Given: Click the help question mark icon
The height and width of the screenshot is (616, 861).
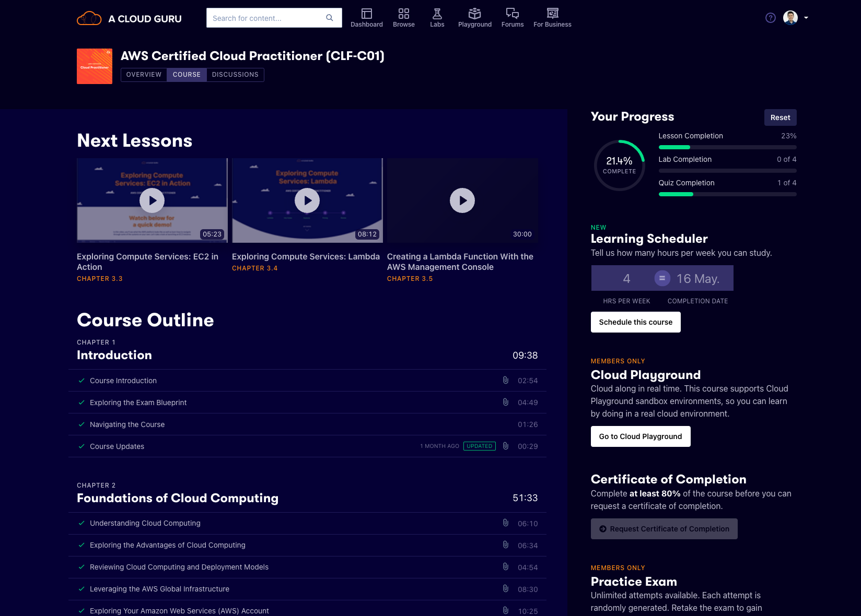Looking at the screenshot, I should point(771,18).
